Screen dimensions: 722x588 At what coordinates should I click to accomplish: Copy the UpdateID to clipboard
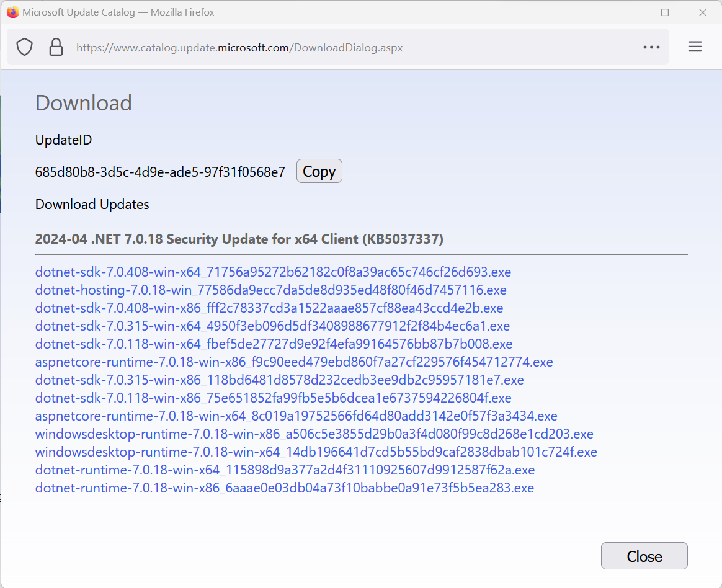[319, 172]
